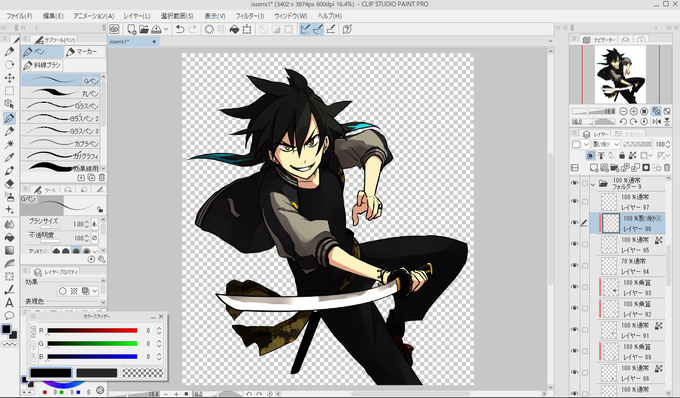
Task: Select the Text tool (A)
Action: (9, 303)
